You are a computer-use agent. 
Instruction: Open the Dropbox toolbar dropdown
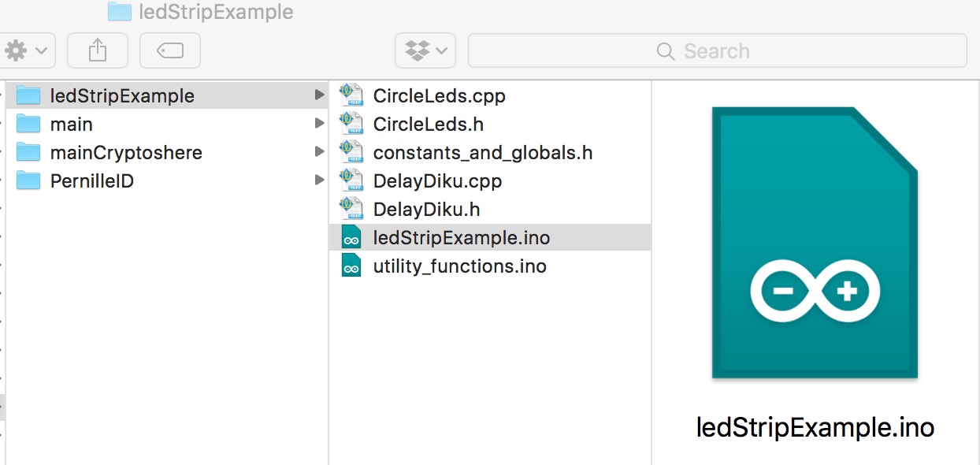425,50
